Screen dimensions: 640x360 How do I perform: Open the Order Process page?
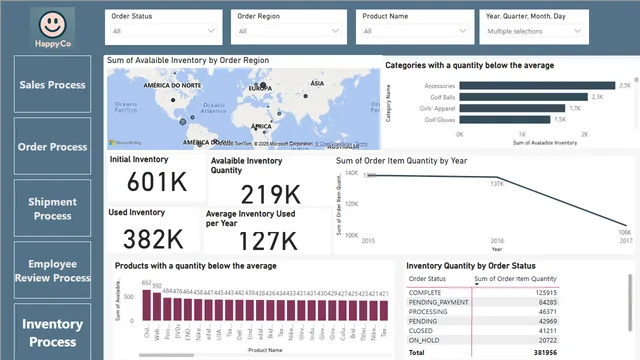(x=52, y=146)
